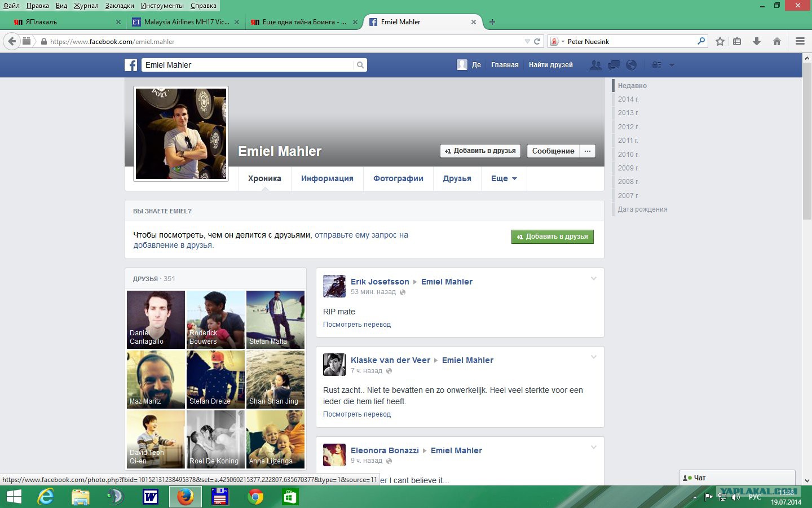Jump to Дата рождения in timeline
Screen dimensions: 812x508
pos(642,209)
